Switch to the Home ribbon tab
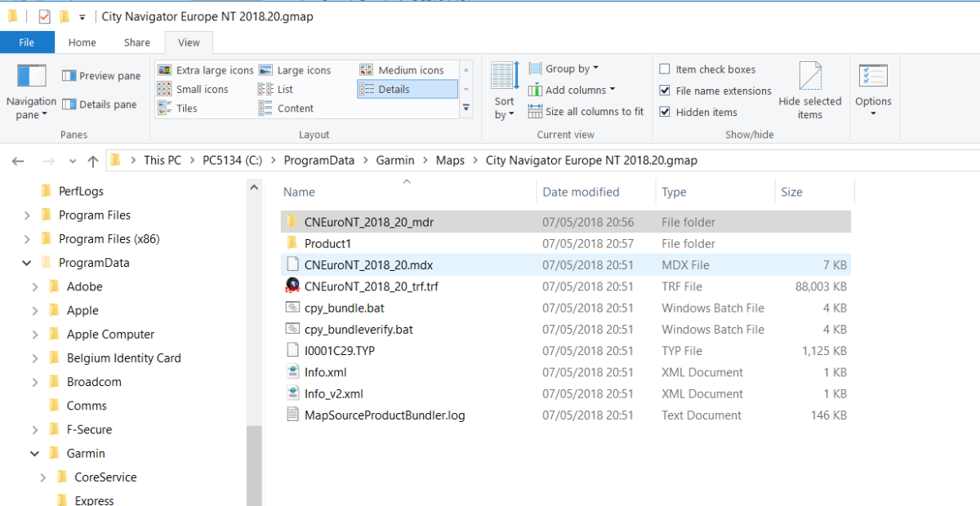This screenshot has height=506, width=980. tap(82, 42)
